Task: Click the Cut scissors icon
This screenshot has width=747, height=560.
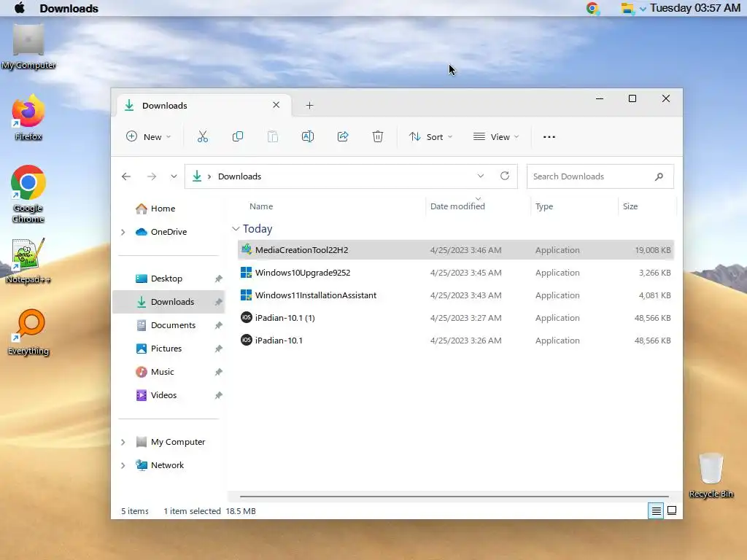Action: tap(203, 136)
